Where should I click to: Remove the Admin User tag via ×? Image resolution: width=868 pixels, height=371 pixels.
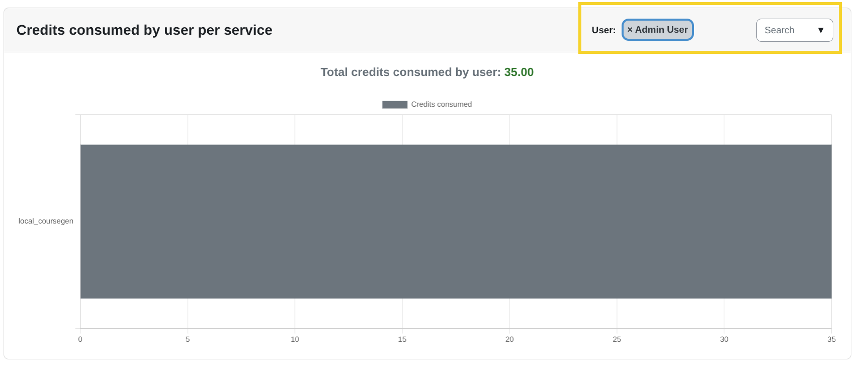click(x=630, y=30)
